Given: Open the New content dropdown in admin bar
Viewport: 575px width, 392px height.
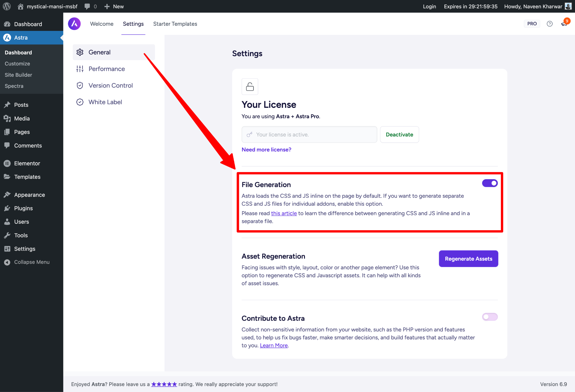Looking at the screenshot, I should [114, 6].
